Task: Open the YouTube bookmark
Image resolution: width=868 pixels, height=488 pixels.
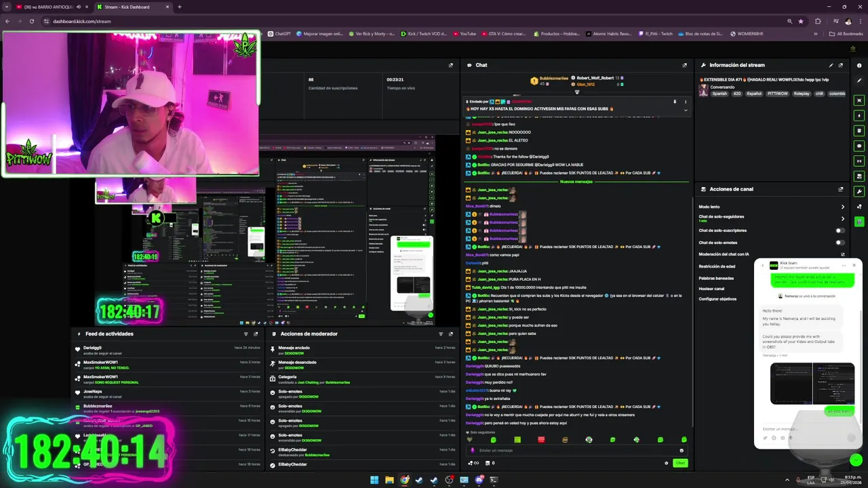Action: pyautogui.click(x=465, y=34)
